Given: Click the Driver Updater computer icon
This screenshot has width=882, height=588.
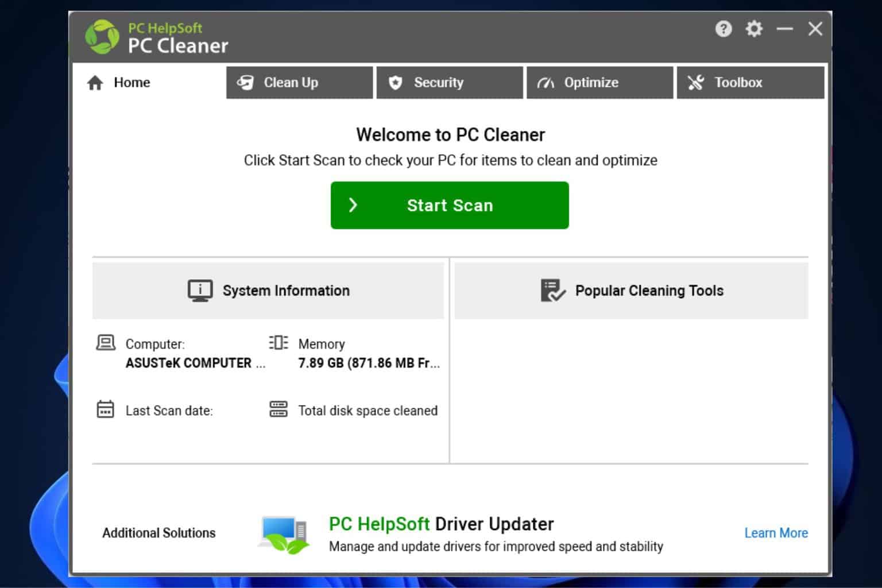Looking at the screenshot, I should coord(284,535).
